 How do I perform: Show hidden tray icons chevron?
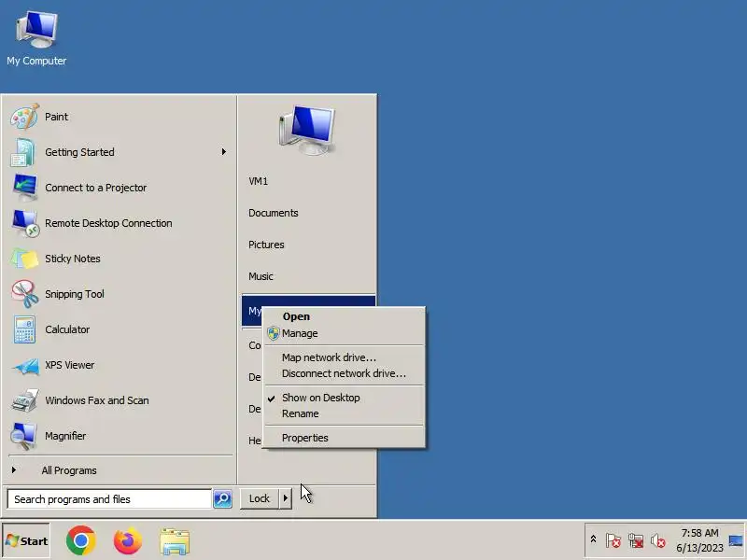click(x=593, y=539)
